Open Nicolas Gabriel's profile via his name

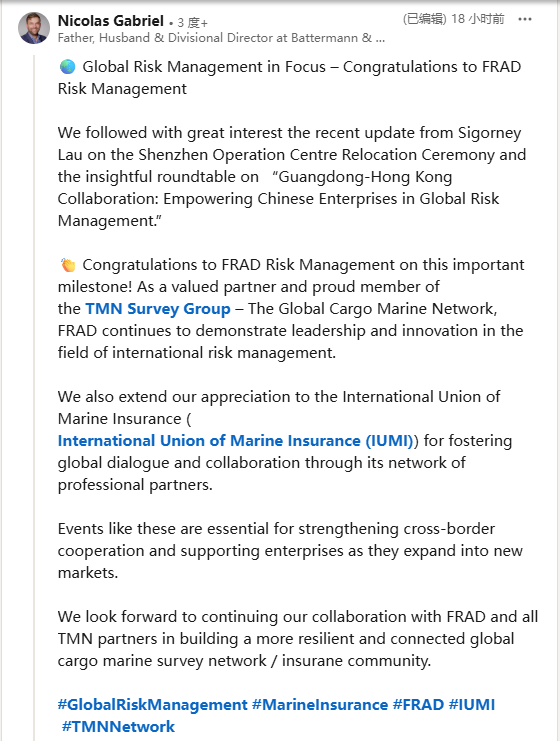click(x=111, y=21)
